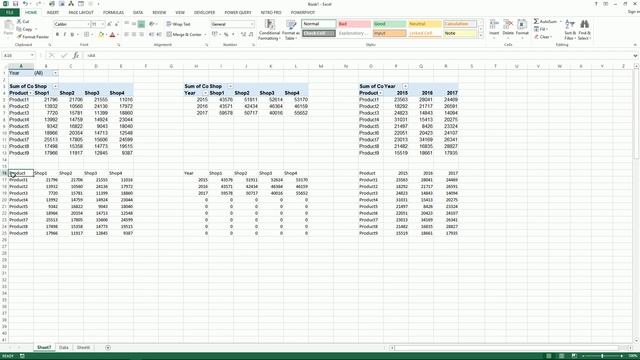Open the Year filter dropdown in cell H4
The width and height of the screenshot is (640, 360).
point(205,93)
